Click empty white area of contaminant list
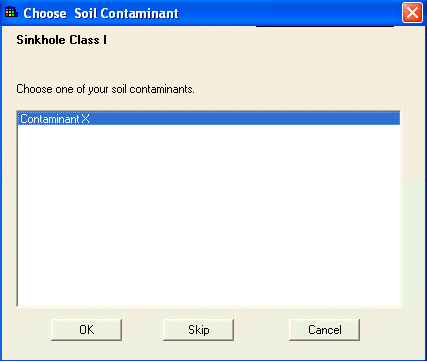427x362 pixels. point(209,215)
